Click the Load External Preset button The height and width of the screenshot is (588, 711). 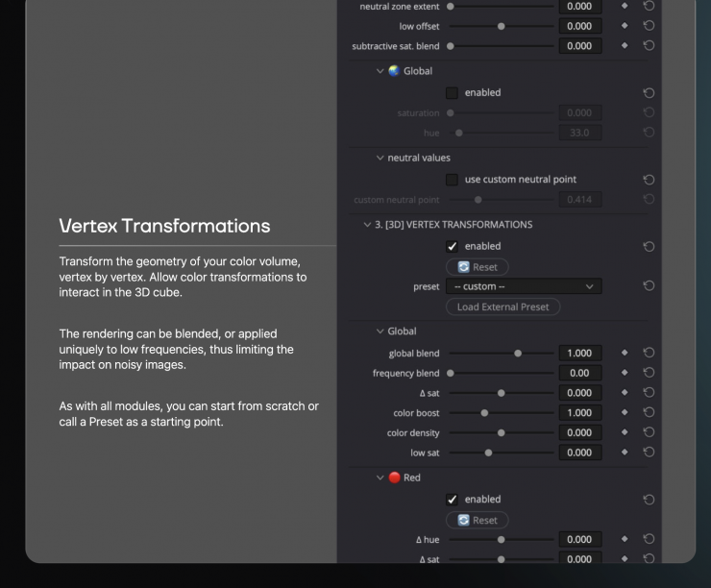tap(503, 306)
